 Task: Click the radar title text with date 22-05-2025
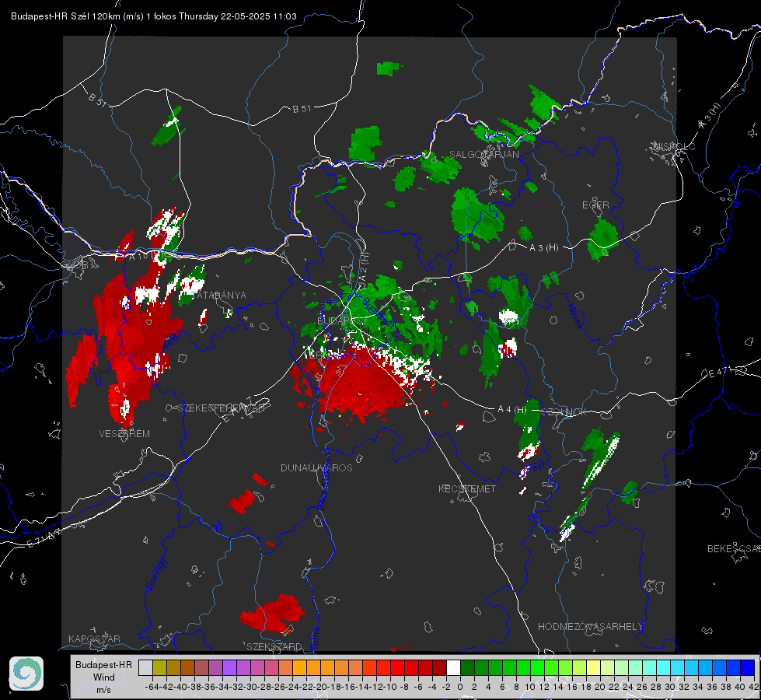coord(153,16)
